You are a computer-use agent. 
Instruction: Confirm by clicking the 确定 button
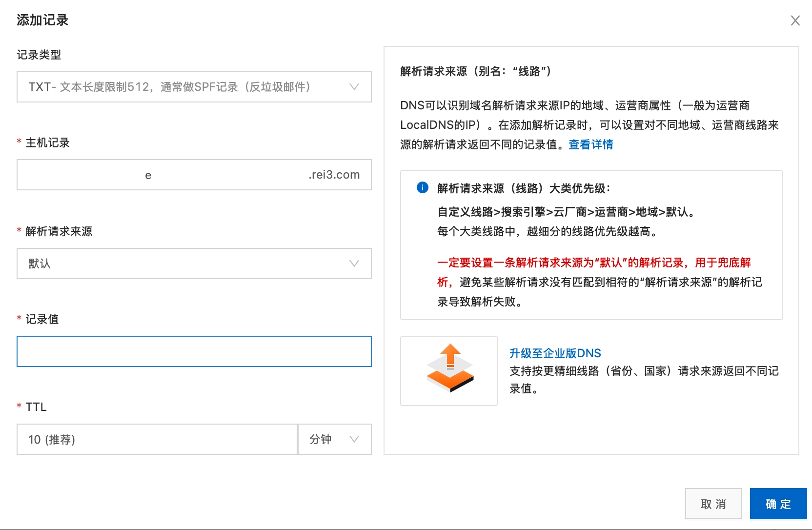point(778,504)
